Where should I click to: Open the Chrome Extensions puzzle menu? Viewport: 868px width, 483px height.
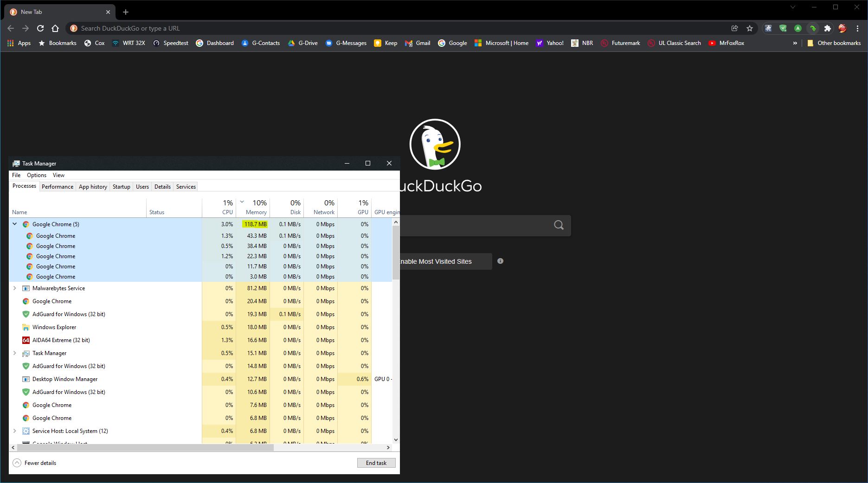pos(828,28)
